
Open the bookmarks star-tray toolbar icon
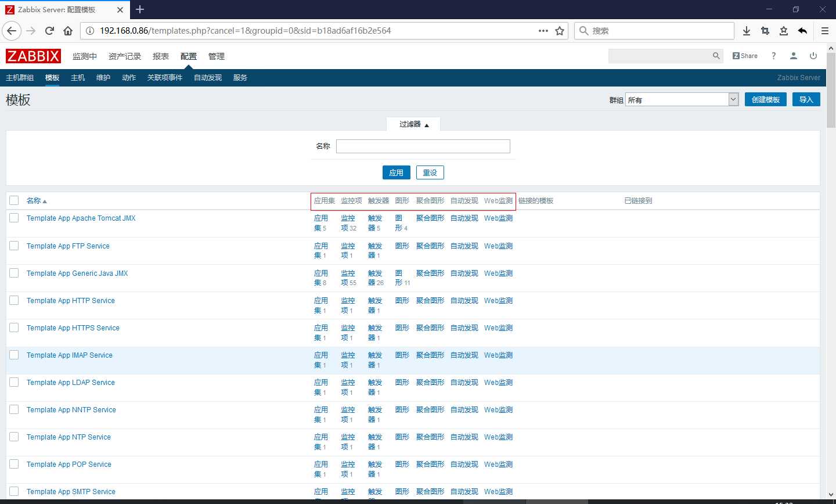click(784, 31)
